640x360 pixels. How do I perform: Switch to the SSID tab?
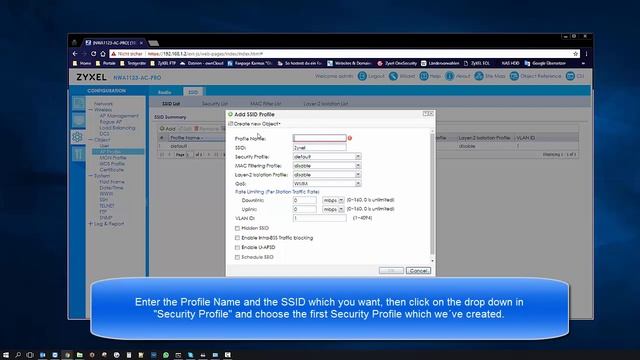[193, 92]
